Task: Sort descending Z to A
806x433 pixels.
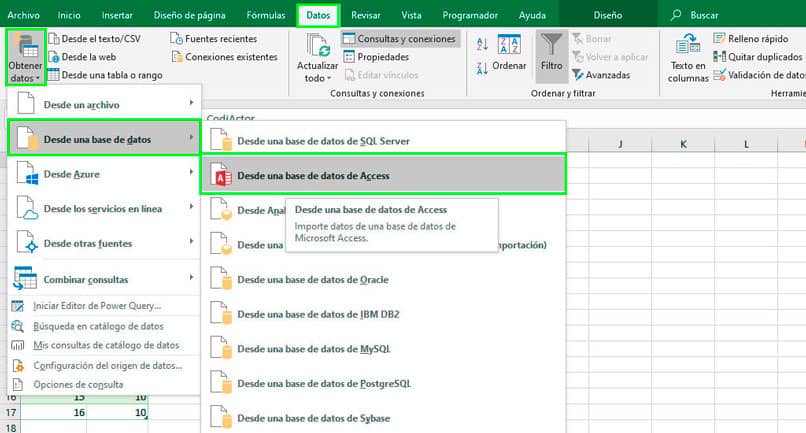Action: (x=482, y=68)
